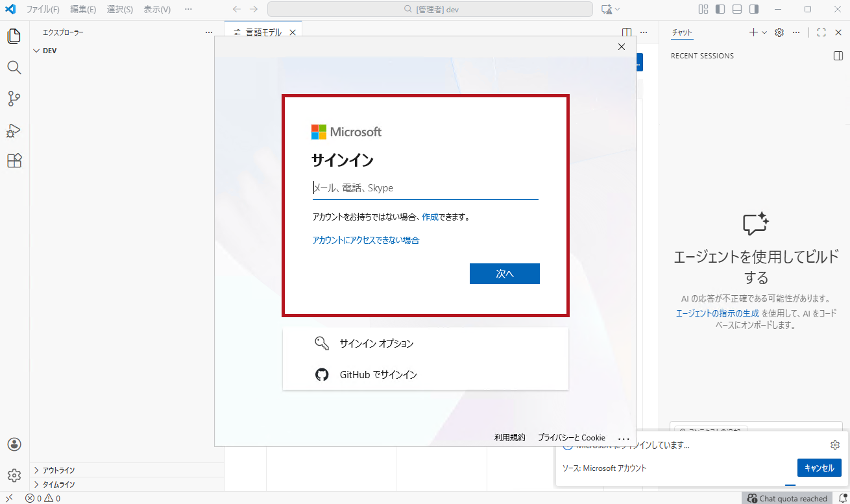Open the Run and Debug view

point(14,131)
